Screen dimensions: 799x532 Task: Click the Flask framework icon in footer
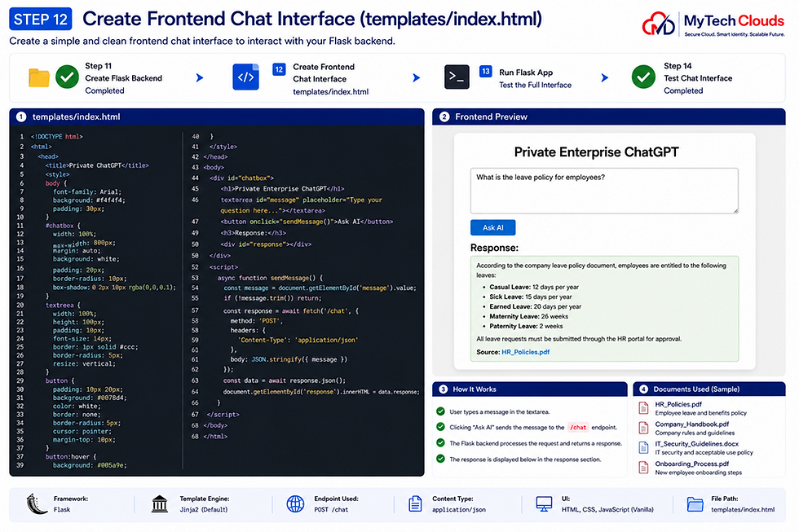click(37, 504)
